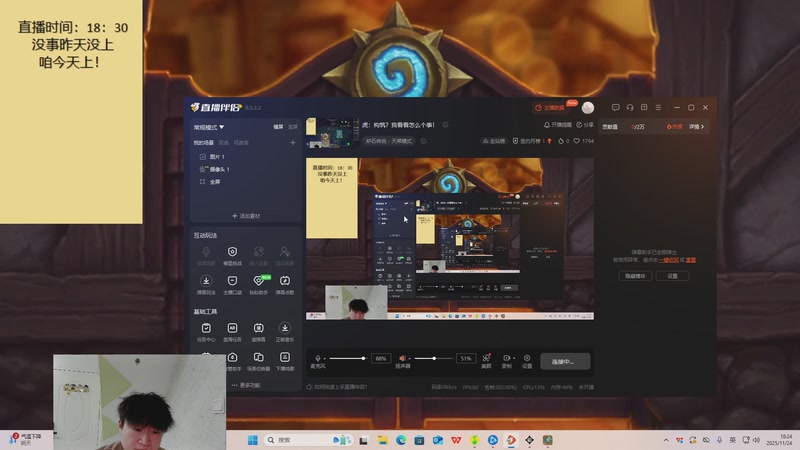Mute the microphone via its icon

click(318, 358)
